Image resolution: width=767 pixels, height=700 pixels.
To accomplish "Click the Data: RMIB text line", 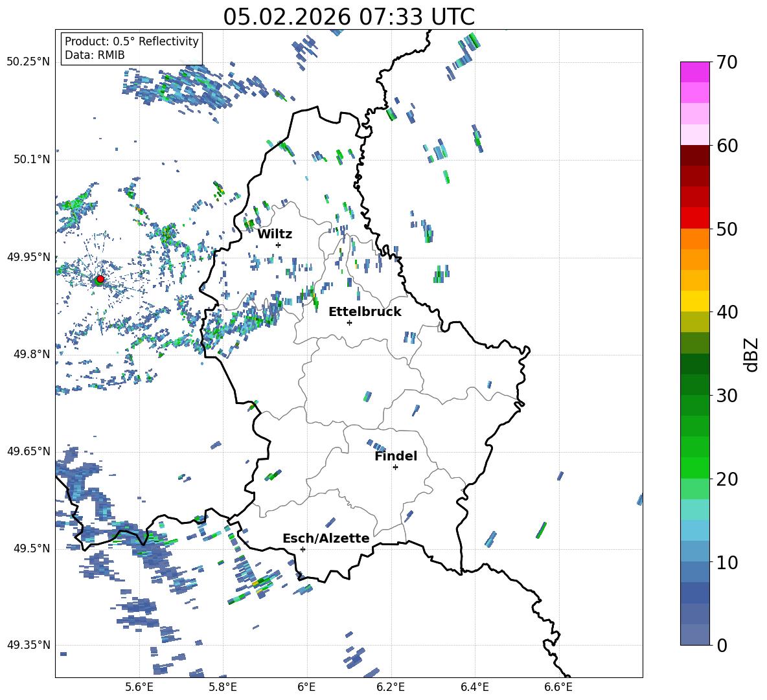I will 95,55.
